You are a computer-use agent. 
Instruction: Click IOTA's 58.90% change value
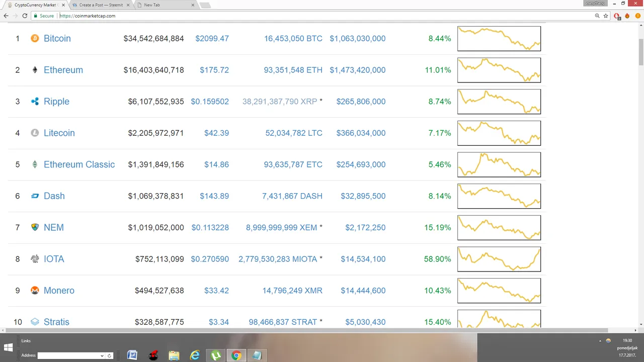[438, 259]
